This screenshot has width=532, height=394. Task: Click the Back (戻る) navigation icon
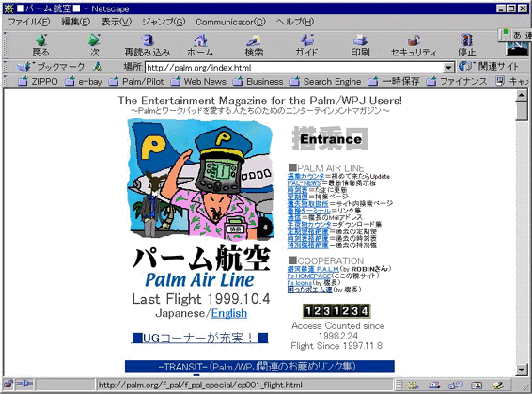coord(40,45)
